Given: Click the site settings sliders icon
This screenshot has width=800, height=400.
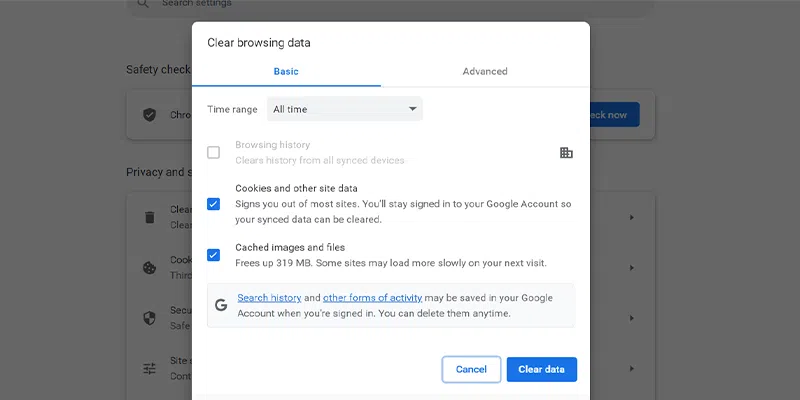Looking at the screenshot, I should [149, 368].
